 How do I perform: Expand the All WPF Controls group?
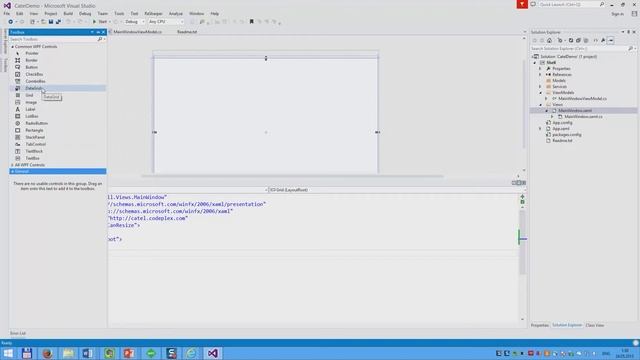point(12,165)
